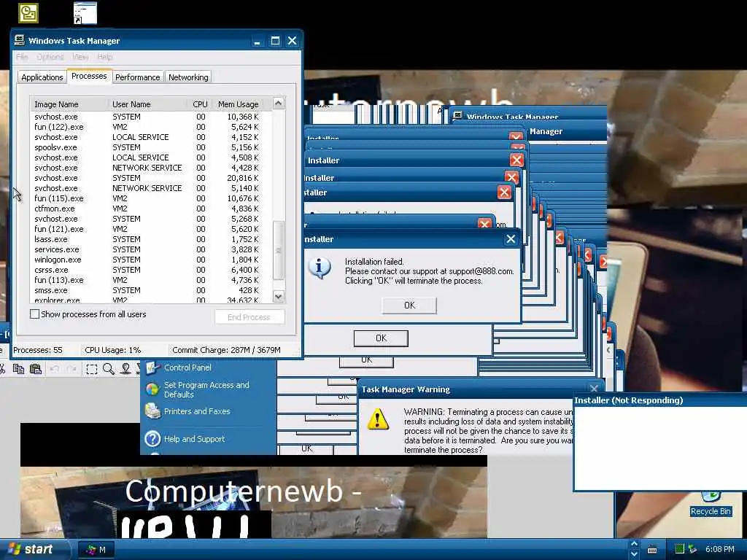Select the fun (113).exe process row

(x=152, y=280)
